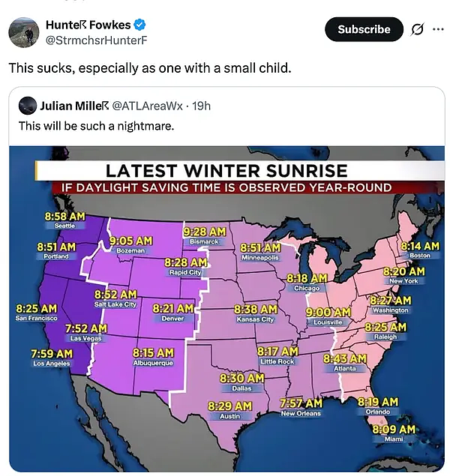Click Julian Miller's small avatar
Screen dimensions: 450x476
[28, 106]
